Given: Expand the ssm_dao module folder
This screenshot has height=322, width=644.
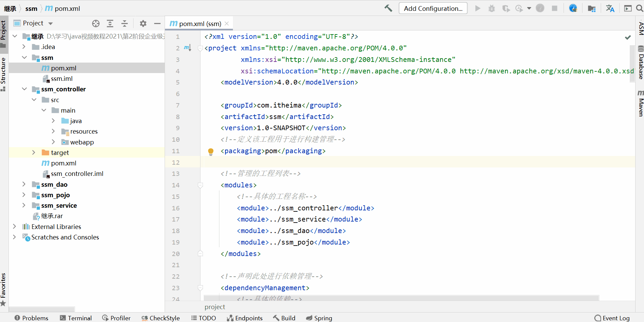Looking at the screenshot, I should 24,184.
